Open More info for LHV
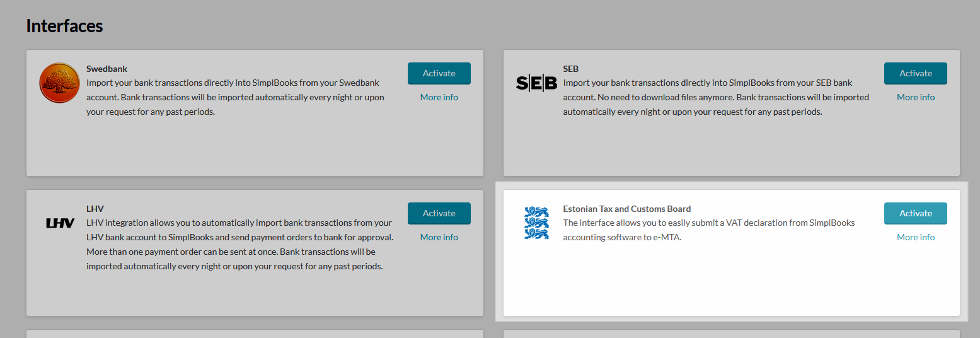Image resolution: width=980 pixels, height=338 pixels. point(439,237)
